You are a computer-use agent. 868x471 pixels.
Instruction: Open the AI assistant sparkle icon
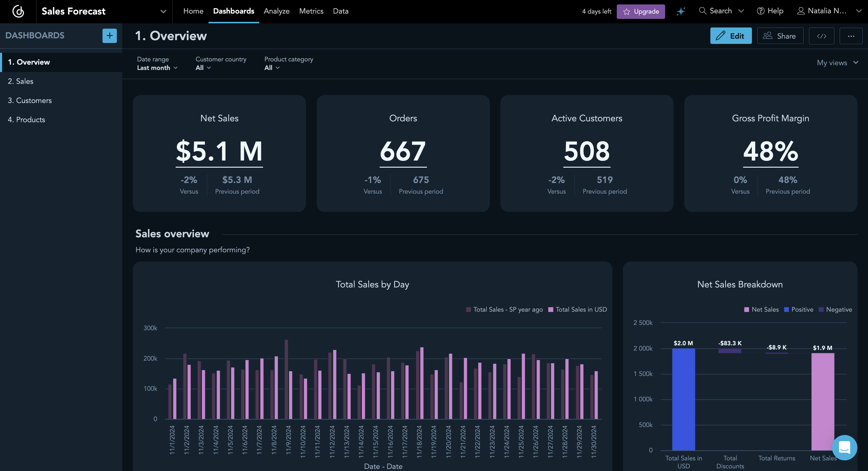(x=681, y=12)
